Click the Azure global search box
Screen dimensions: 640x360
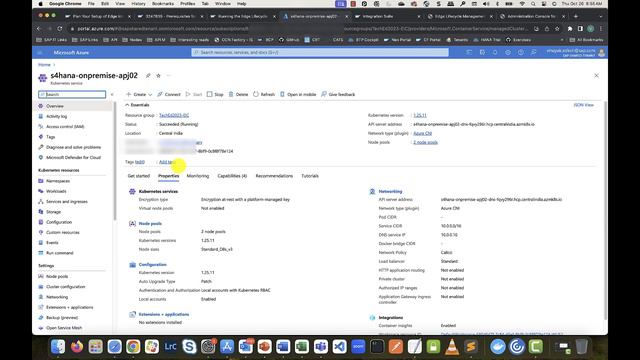(320, 53)
